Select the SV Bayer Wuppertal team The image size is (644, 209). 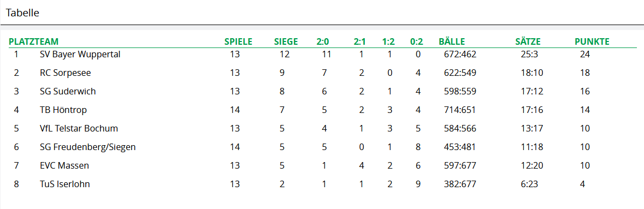[x=80, y=54]
